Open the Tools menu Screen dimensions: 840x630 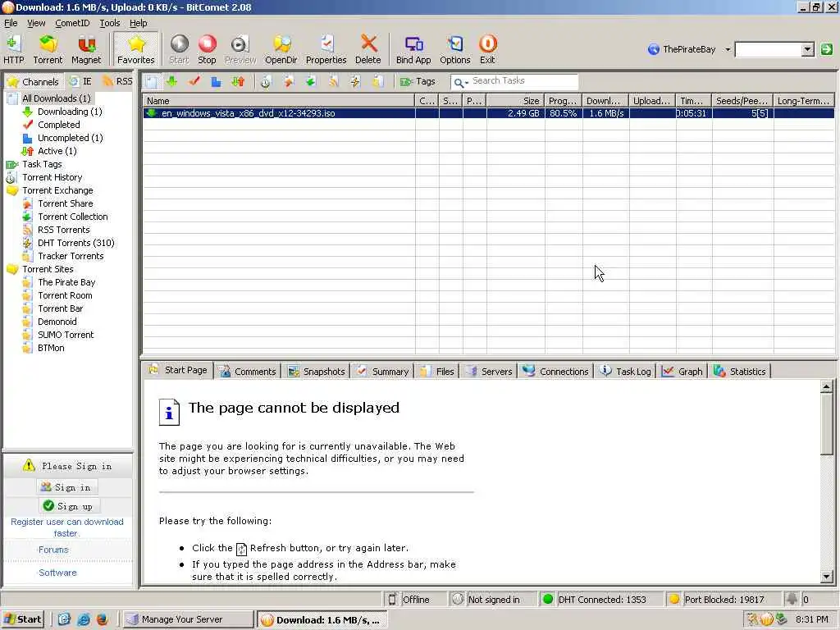pos(110,23)
